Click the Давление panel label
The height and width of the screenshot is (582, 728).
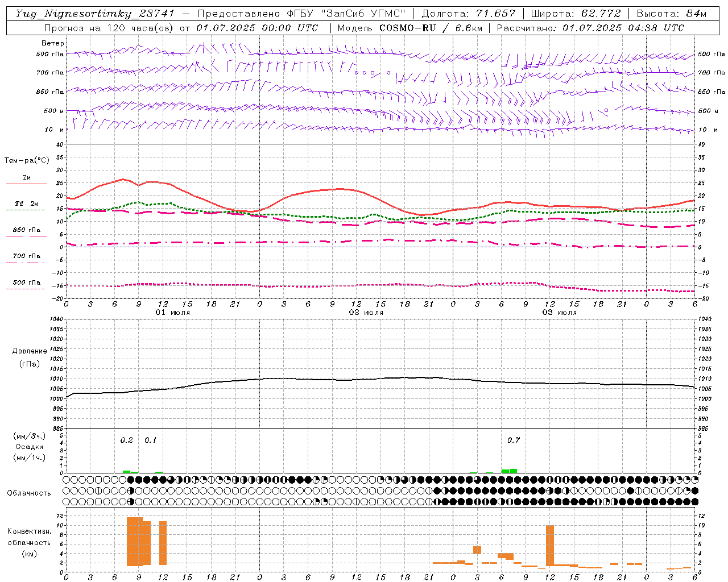point(30,351)
